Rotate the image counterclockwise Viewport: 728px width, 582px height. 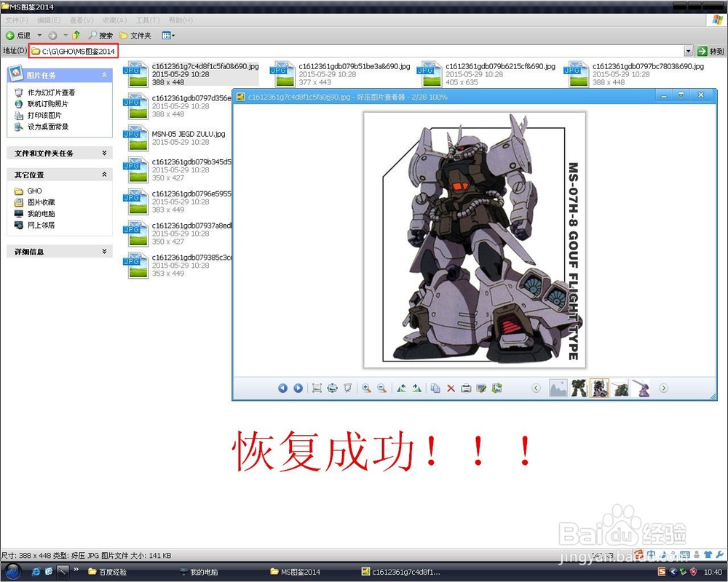(x=401, y=388)
